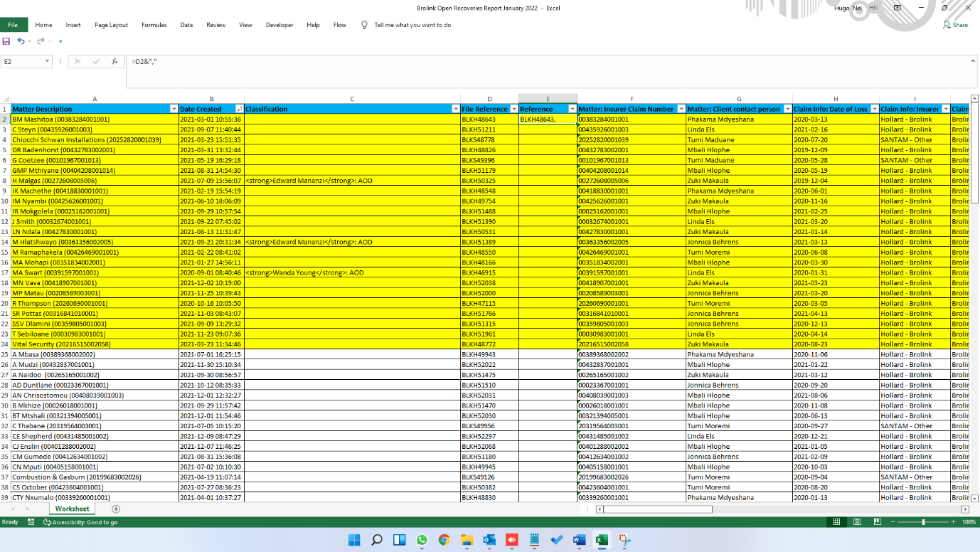Screen dimensions: 980x552
Task: Click the Share button
Action: point(955,25)
